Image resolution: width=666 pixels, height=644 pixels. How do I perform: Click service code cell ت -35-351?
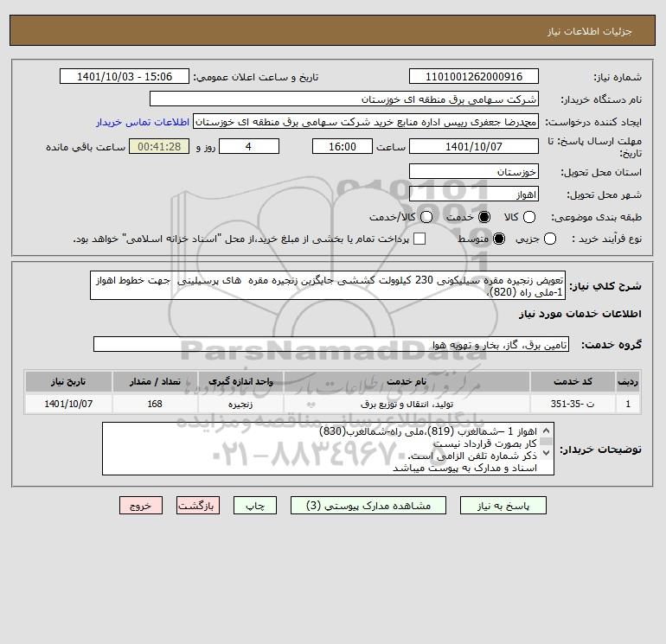(573, 404)
